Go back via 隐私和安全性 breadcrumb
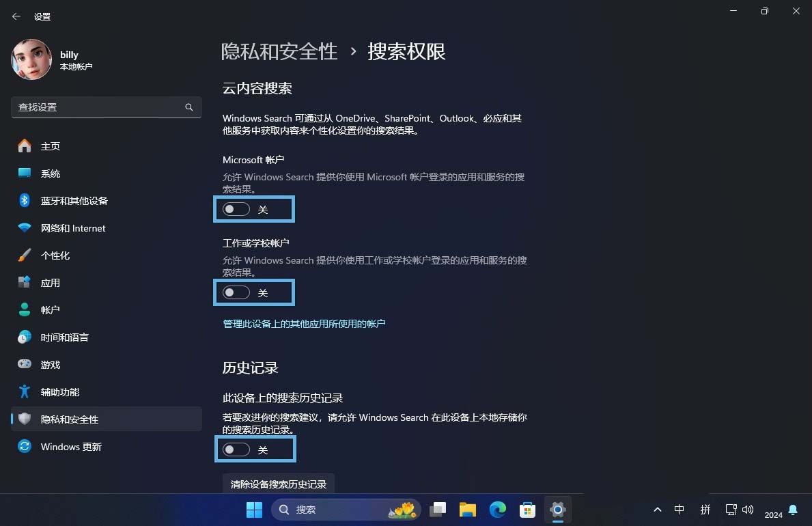Viewport: 812px width, 526px height. pos(279,51)
